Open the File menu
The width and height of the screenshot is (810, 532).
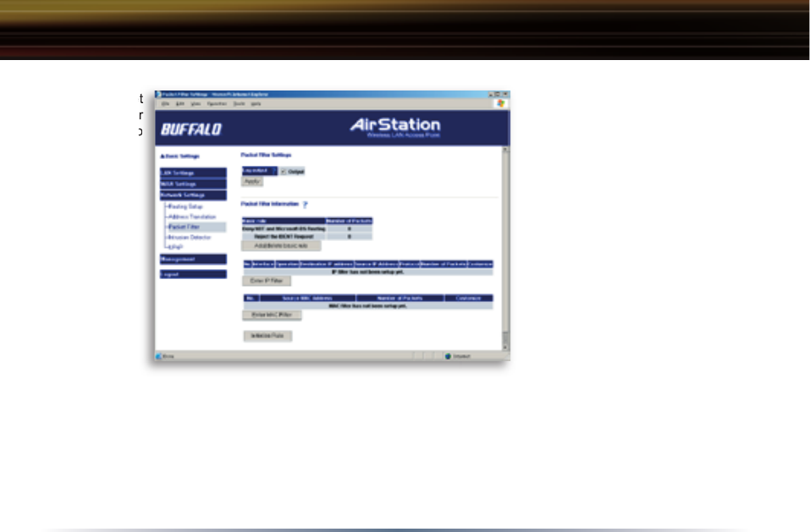click(x=165, y=104)
